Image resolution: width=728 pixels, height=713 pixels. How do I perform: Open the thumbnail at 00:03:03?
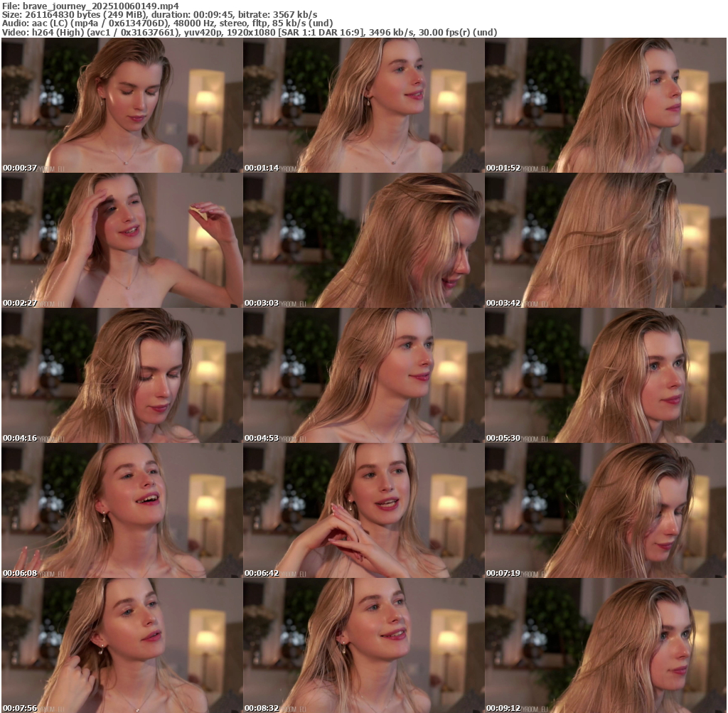[363, 240]
